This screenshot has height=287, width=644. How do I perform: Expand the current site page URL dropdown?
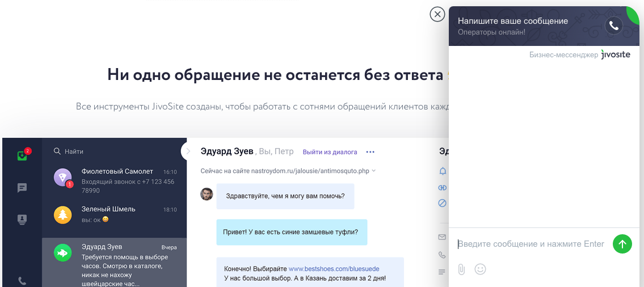coord(374,171)
